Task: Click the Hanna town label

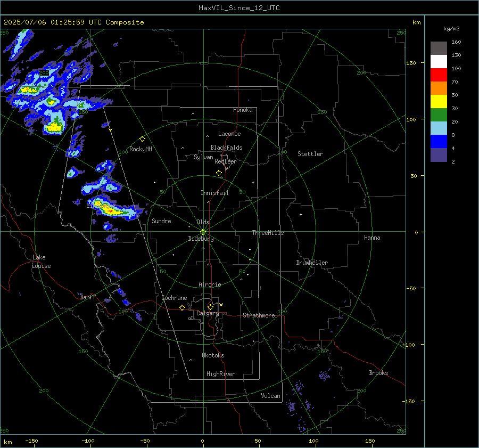Action: 372,238
